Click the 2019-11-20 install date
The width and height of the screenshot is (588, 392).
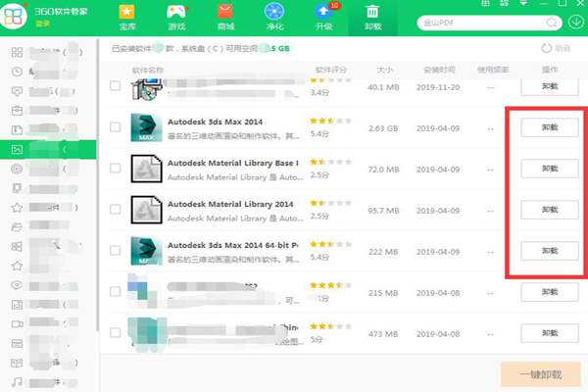point(438,87)
